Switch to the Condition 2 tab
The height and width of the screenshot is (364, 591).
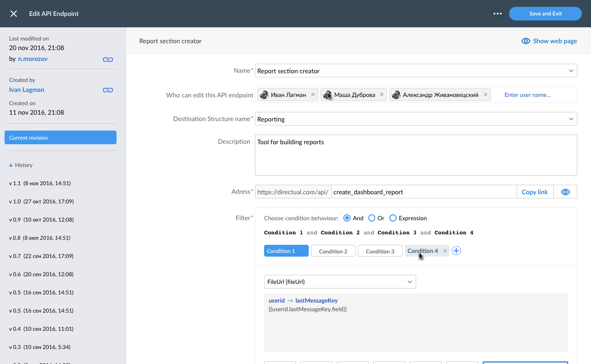coord(333,251)
